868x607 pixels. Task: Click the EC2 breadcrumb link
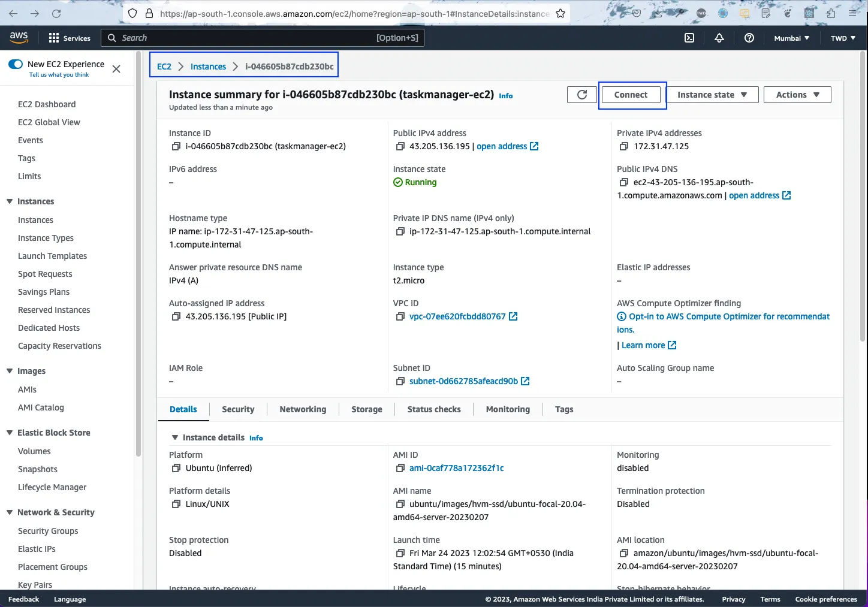click(164, 67)
